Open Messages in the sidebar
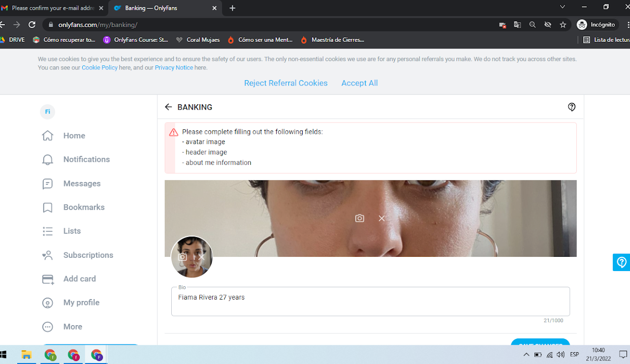 pyautogui.click(x=71, y=183)
